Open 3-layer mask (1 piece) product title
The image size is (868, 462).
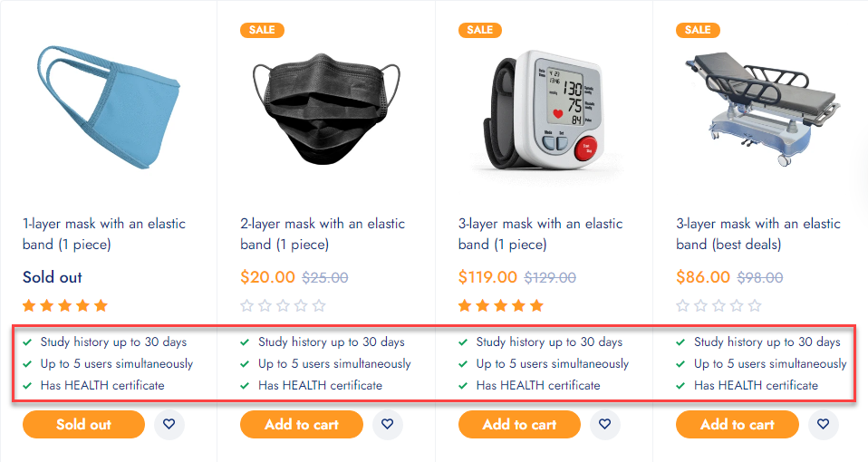(541, 234)
